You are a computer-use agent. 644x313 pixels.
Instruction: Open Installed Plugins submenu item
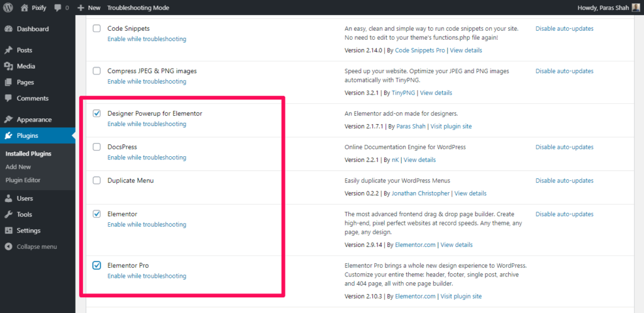(x=28, y=154)
